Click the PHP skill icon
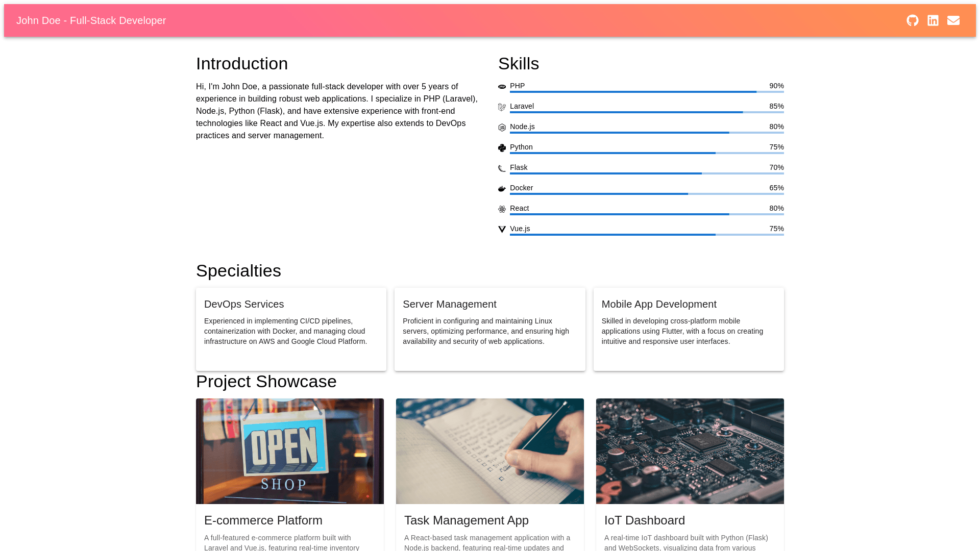This screenshot has height=551, width=980. click(x=502, y=87)
